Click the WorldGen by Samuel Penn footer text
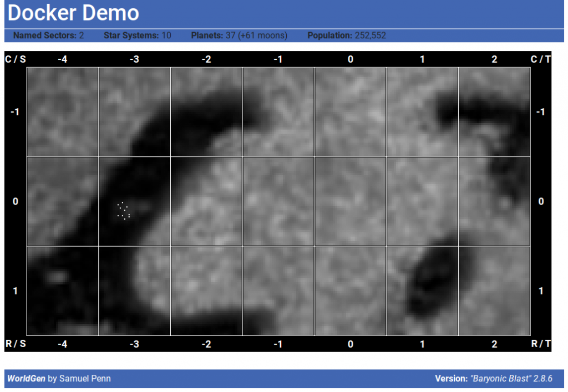568x392 pixels. [x=59, y=379]
